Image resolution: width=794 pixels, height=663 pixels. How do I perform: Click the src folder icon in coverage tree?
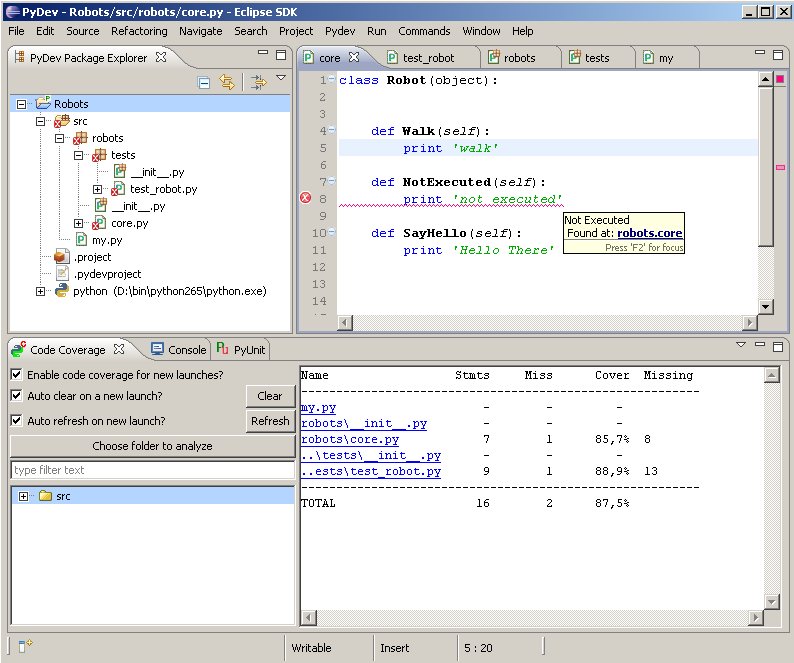(46, 496)
